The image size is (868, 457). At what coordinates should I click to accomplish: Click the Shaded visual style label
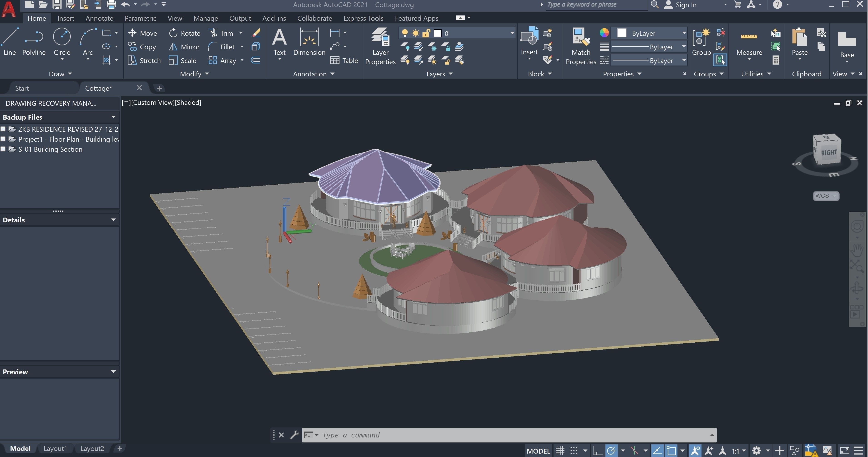(x=188, y=103)
